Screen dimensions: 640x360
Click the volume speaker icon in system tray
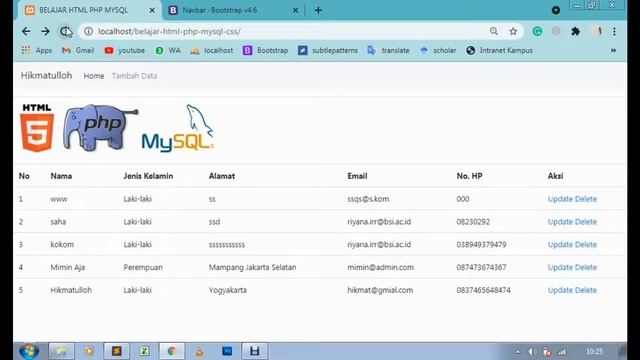click(x=532, y=351)
